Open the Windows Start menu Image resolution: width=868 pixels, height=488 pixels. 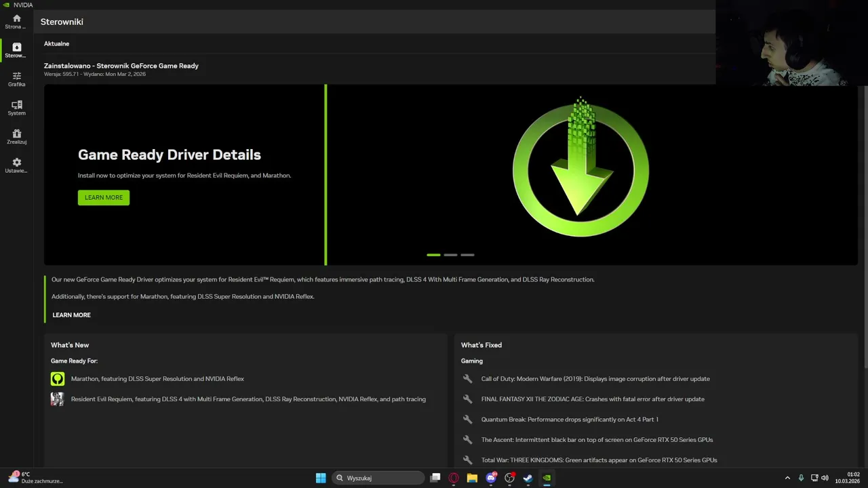(x=321, y=478)
